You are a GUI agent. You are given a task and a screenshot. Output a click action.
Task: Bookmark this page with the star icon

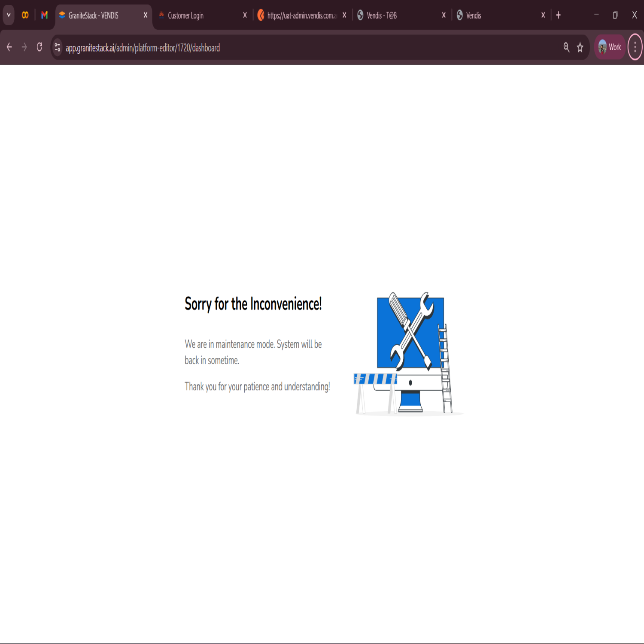(580, 47)
